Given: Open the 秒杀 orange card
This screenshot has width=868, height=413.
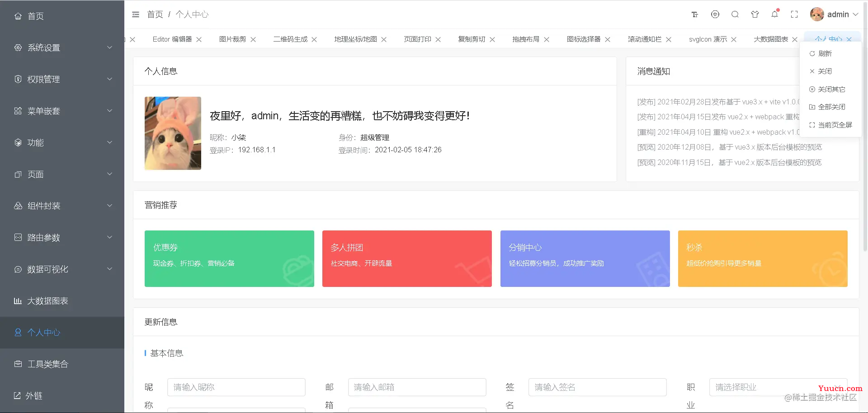Looking at the screenshot, I should coord(763,258).
